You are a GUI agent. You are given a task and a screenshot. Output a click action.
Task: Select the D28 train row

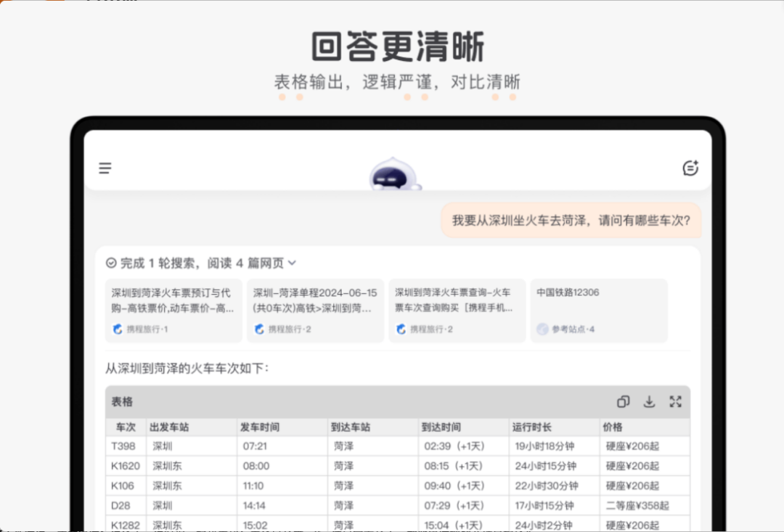click(x=398, y=505)
